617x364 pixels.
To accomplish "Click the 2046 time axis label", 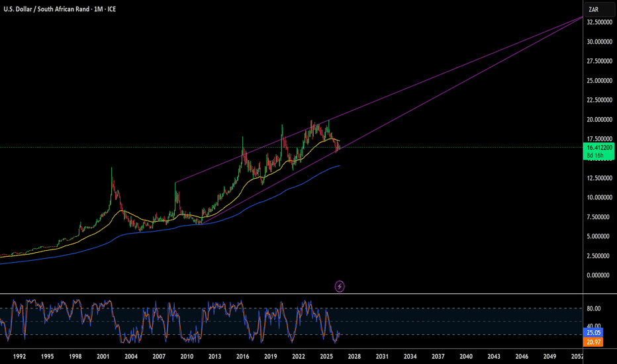I will pyautogui.click(x=522, y=357).
